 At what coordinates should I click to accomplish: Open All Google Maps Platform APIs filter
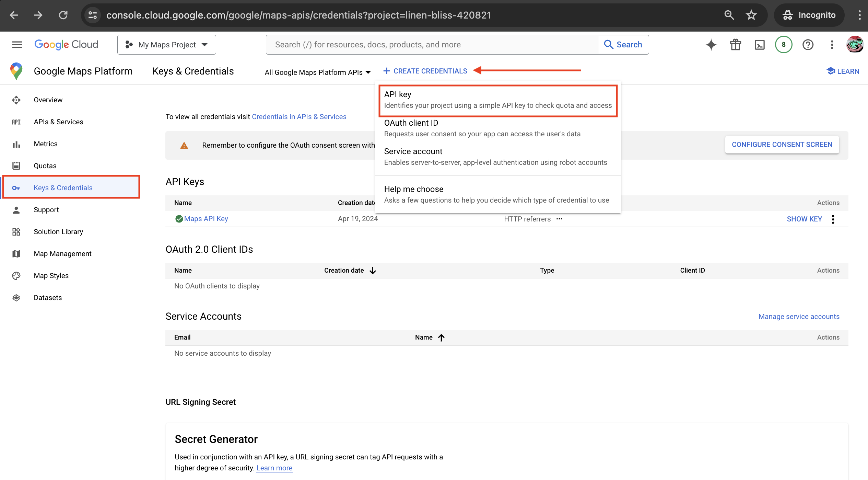tap(317, 72)
